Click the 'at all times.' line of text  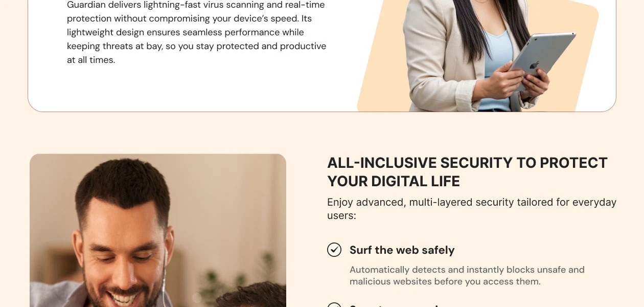[91, 60]
